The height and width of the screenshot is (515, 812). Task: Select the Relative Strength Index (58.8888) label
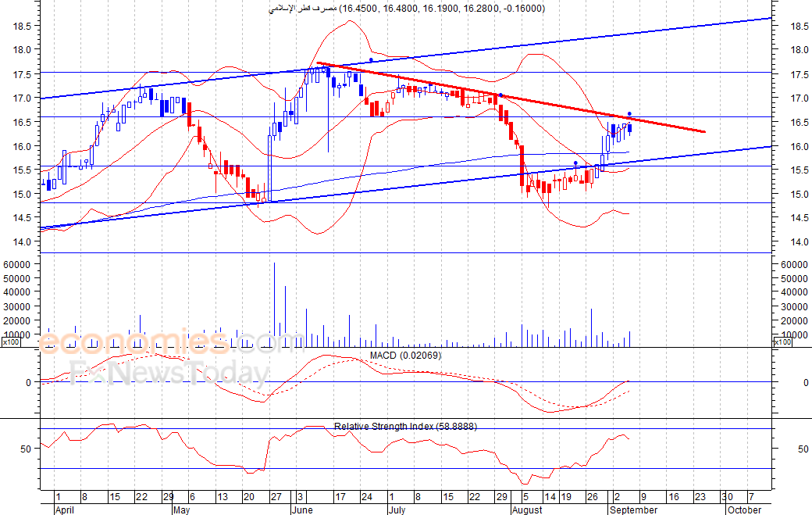click(405, 427)
